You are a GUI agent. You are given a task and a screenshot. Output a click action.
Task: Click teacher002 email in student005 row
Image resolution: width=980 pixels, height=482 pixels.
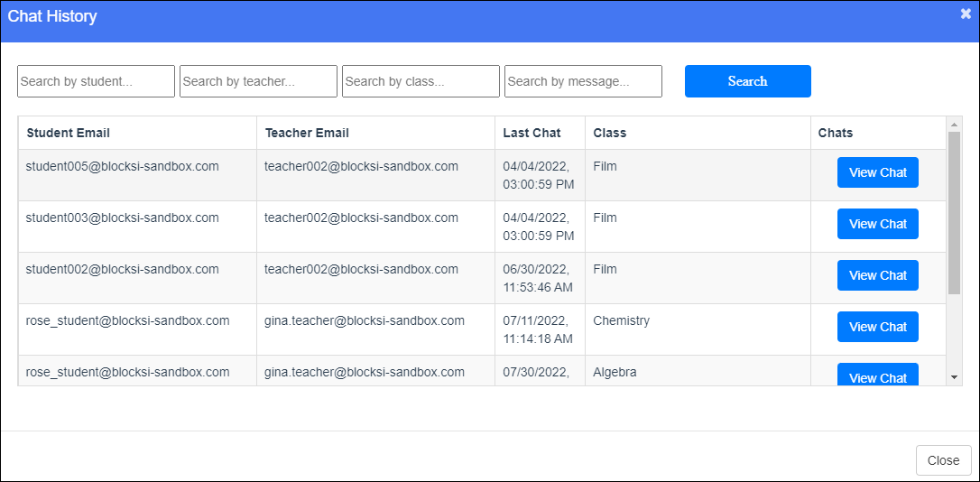[361, 166]
